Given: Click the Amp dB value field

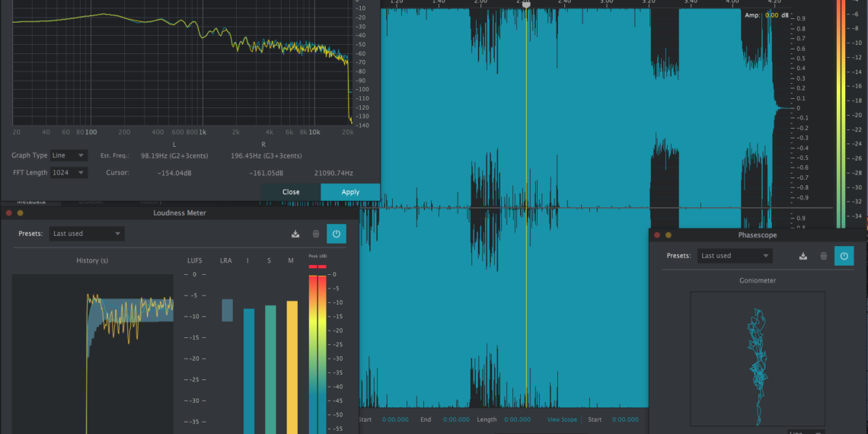Looking at the screenshot, I should 771,15.
